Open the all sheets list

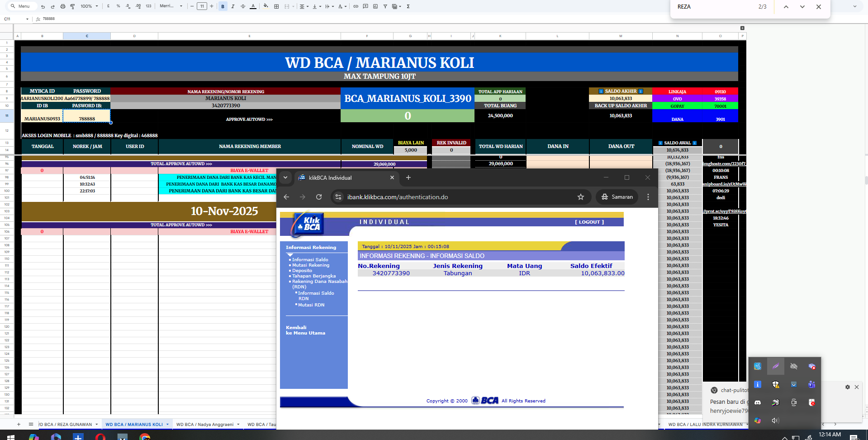pyautogui.click(x=31, y=424)
